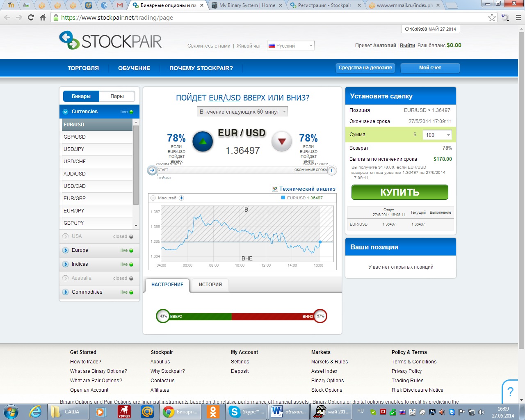This screenshot has width=525, height=420.
Task: Open the Zynga taskbar icon
Action: [x=124, y=411]
